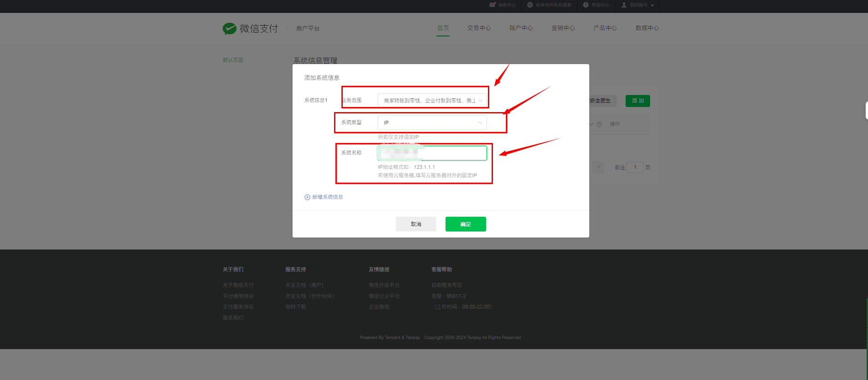
Task: Open the 开发文档（商户）footer link
Action: coord(305,285)
